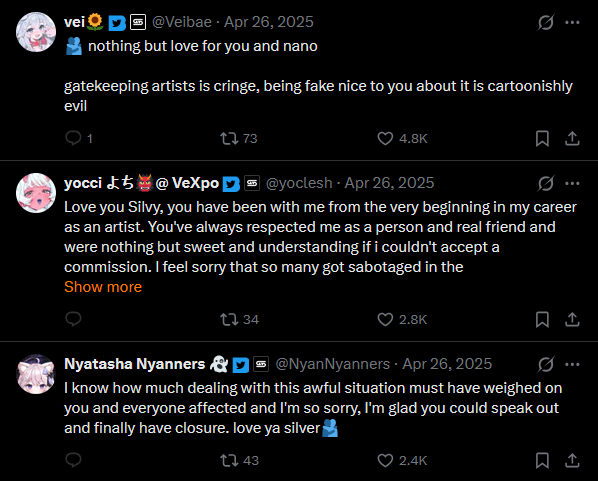
Task: Like Veibae's reply with 4.8K likes
Action: [385, 138]
